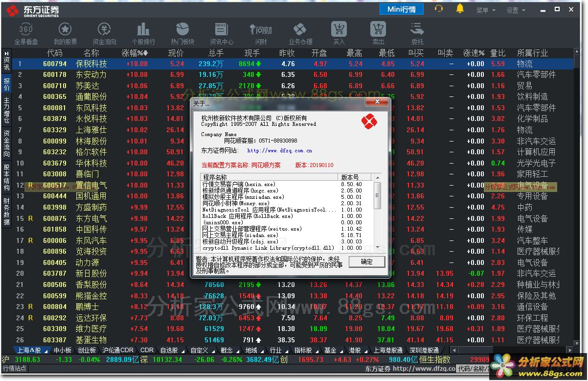Open the 财务数据 sidebar tab
Image resolution: width=588 pixels, height=381 pixels.
tap(7, 211)
